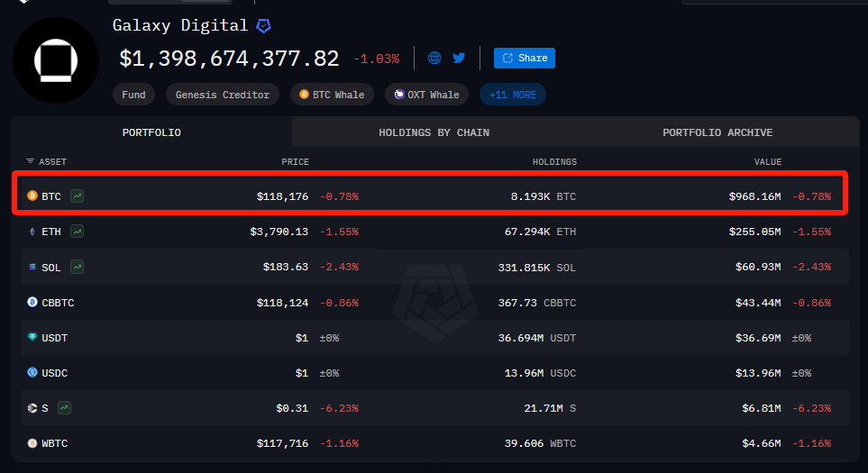The height and width of the screenshot is (473, 868).
Task: Open the ASSET column filter icon
Action: click(x=30, y=161)
